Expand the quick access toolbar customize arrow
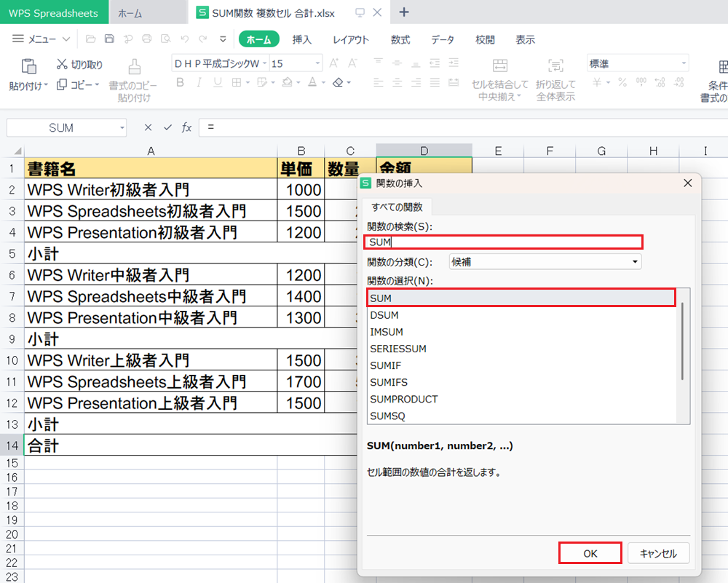 (x=223, y=39)
